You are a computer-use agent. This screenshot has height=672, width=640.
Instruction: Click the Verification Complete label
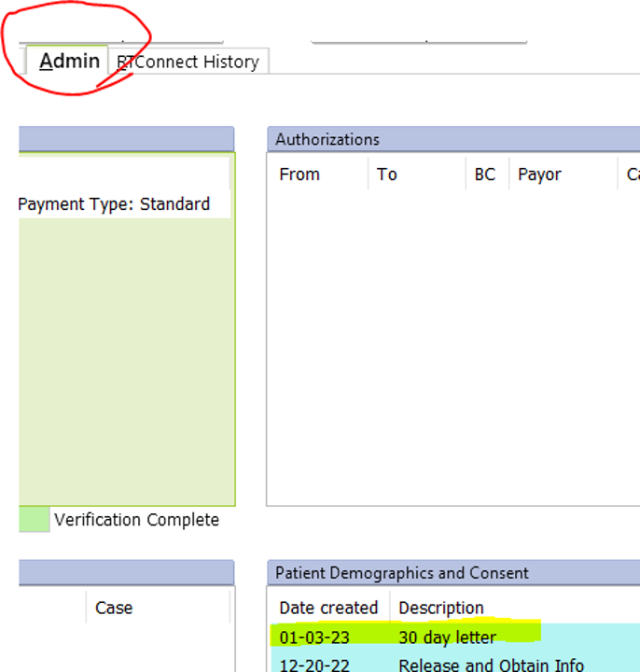(x=136, y=520)
